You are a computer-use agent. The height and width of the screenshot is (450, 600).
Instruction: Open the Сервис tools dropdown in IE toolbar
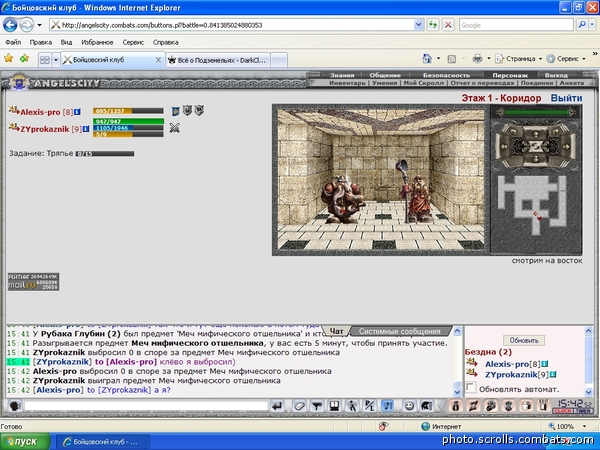coord(566,59)
